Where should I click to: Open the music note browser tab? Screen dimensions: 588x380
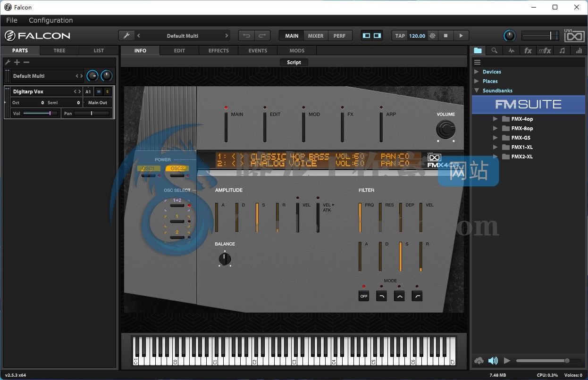[x=562, y=50]
